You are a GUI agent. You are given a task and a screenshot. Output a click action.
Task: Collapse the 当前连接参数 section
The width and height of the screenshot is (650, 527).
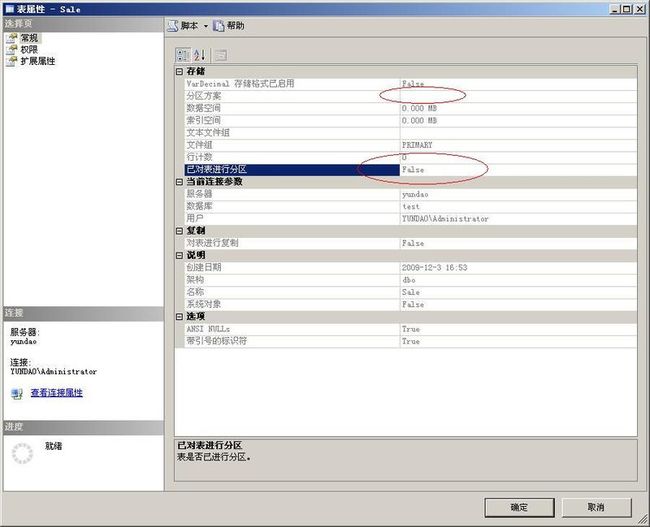[x=179, y=182]
